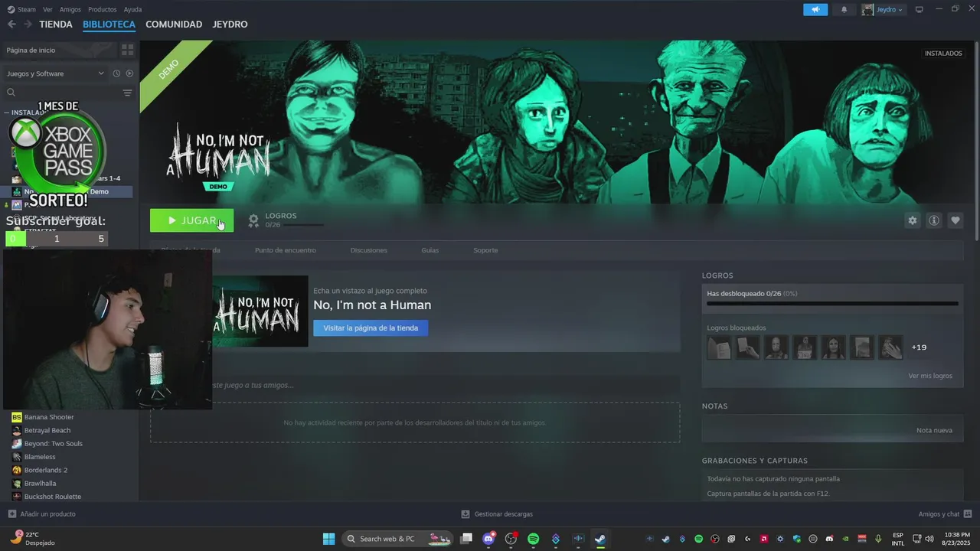This screenshot has width=980, height=551.
Task: Open the JEYDRO profile tab
Action: pyautogui.click(x=230, y=24)
